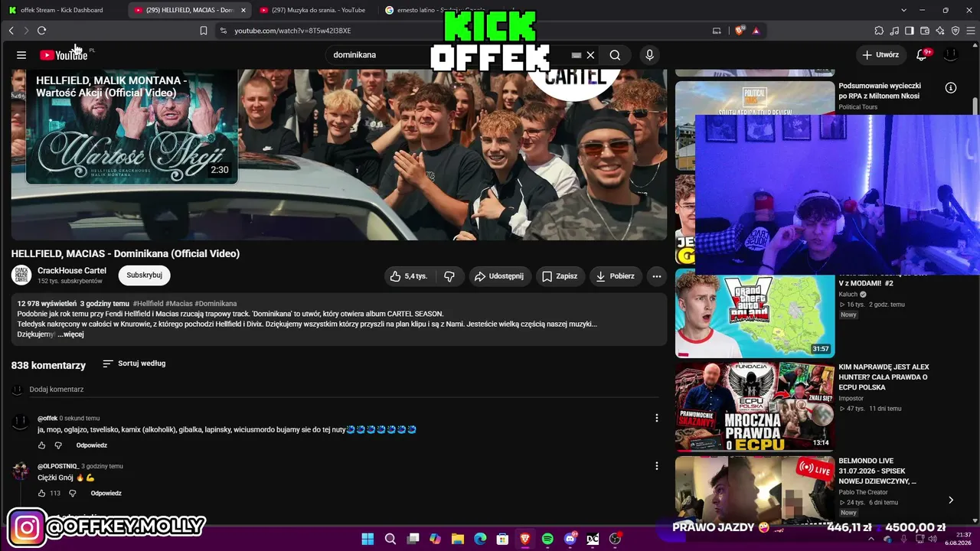Go to the YouTube home logo
The image size is (980, 551).
64,55
